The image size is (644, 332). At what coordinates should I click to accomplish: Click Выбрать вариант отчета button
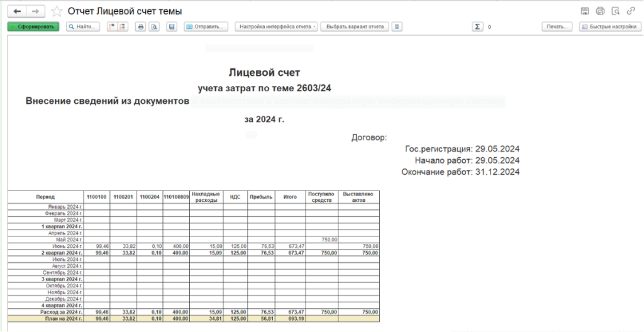click(x=355, y=26)
